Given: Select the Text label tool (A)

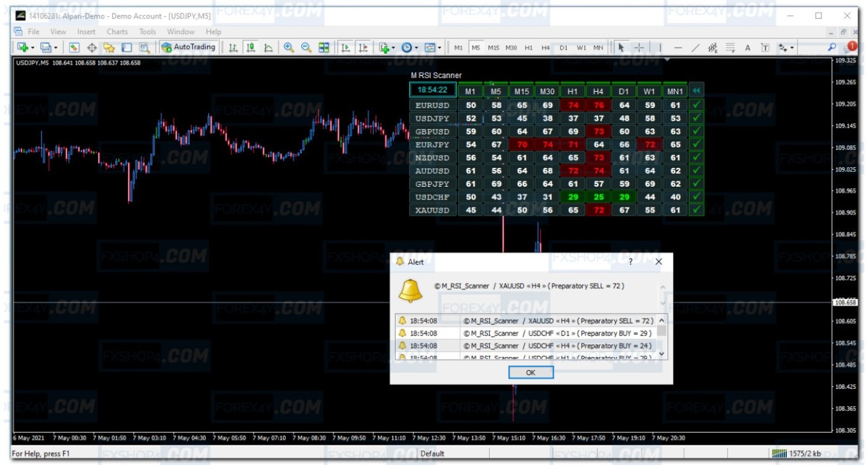Looking at the screenshot, I should [x=748, y=48].
